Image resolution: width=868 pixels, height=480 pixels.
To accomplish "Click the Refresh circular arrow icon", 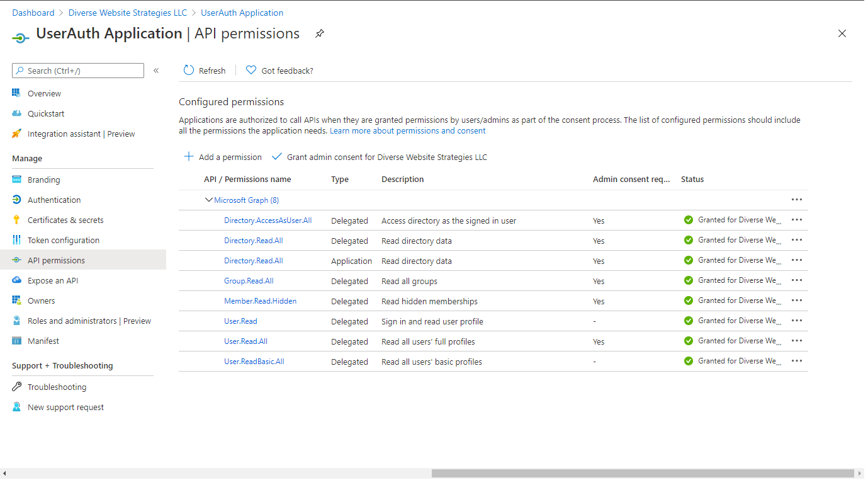I will click(189, 71).
